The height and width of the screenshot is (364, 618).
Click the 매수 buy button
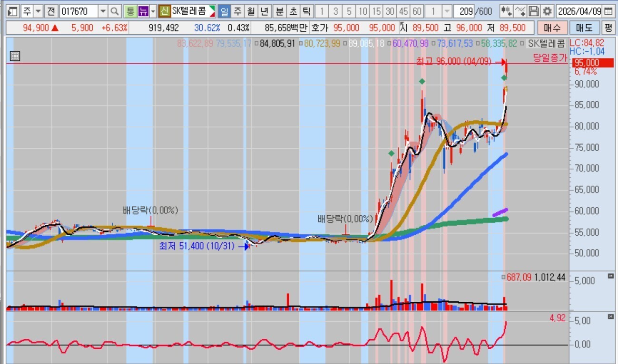pos(552,28)
